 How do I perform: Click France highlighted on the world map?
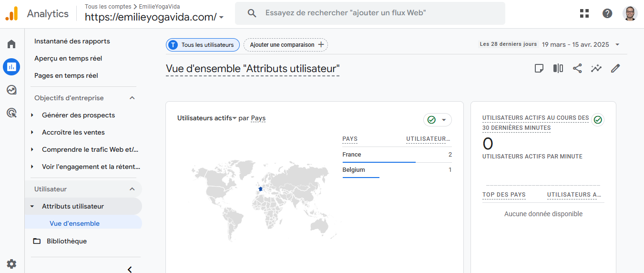point(260,189)
